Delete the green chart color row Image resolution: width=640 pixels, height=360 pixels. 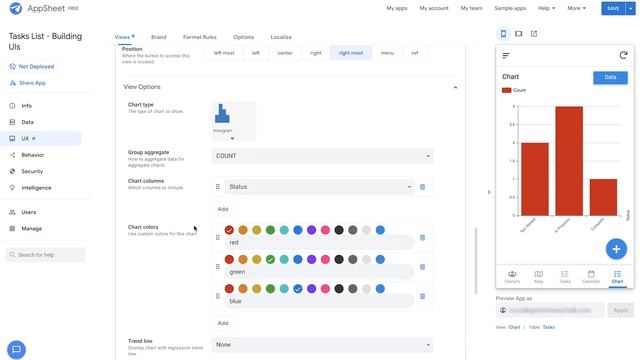click(x=422, y=267)
